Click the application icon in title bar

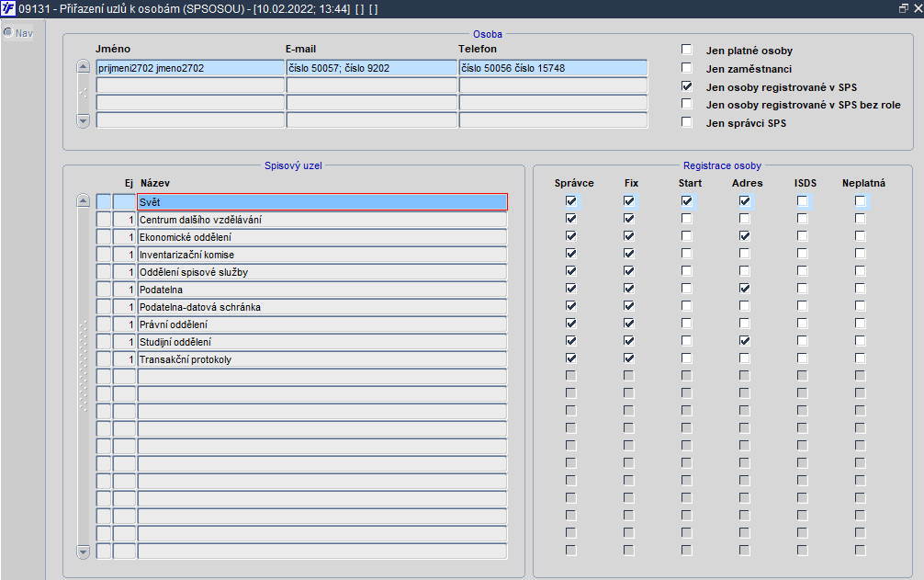[x=8, y=9]
